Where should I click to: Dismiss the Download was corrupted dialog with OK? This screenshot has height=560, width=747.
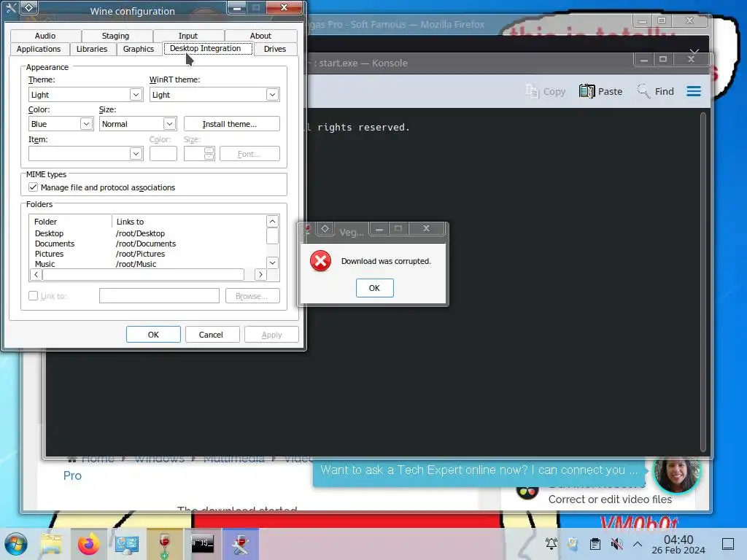[x=374, y=288]
